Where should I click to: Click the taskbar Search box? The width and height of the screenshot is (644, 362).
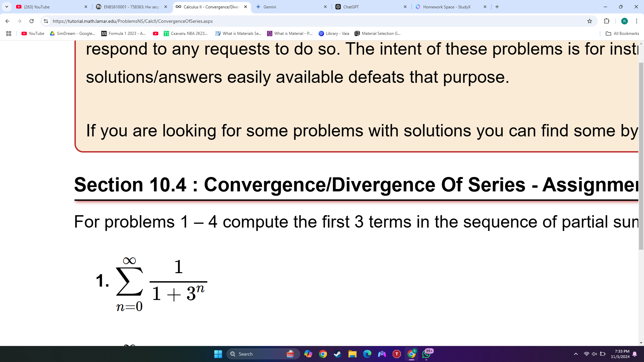[x=263, y=354]
